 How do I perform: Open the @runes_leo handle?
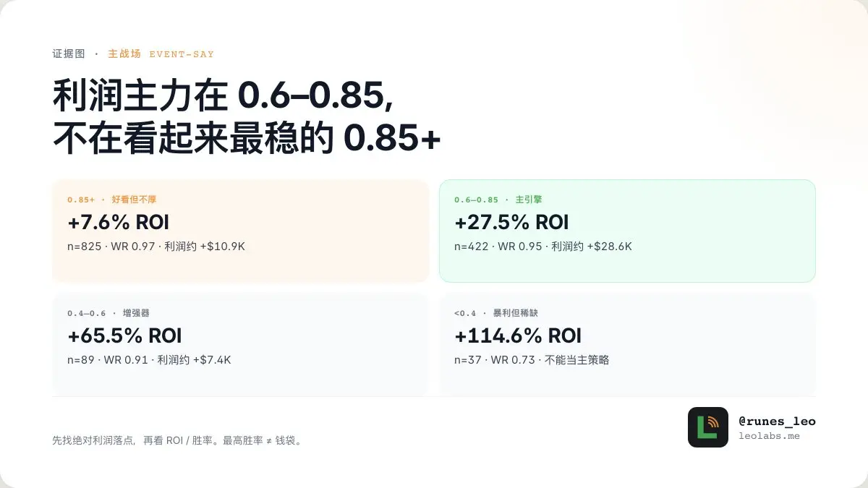coord(777,421)
